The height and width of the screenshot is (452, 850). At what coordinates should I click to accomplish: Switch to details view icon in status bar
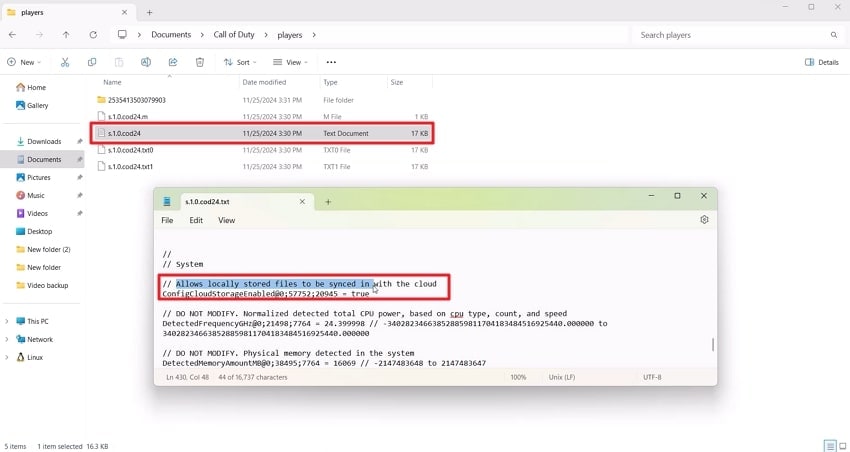[830, 446]
